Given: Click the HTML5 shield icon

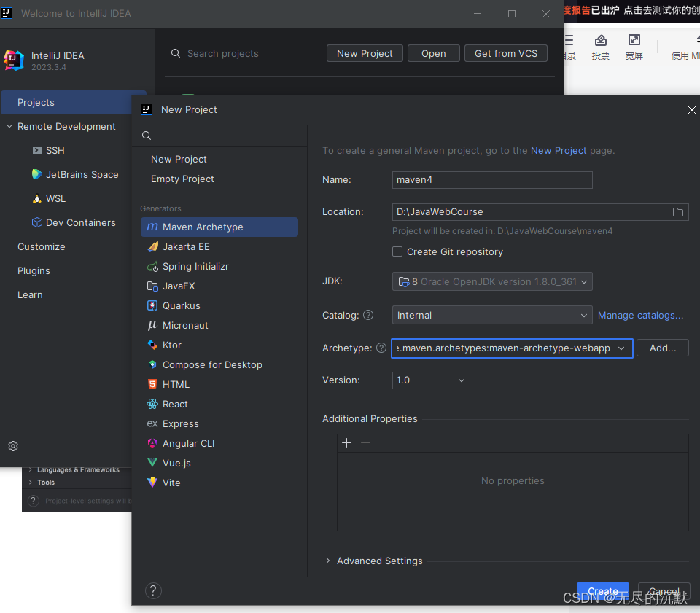Looking at the screenshot, I should pyautogui.click(x=152, y=384).
